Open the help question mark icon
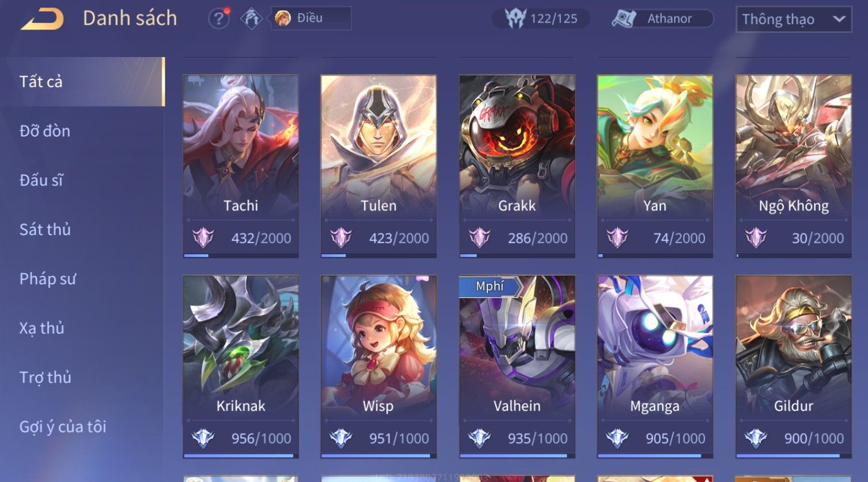The image size is (868, 482). point(218,18)
